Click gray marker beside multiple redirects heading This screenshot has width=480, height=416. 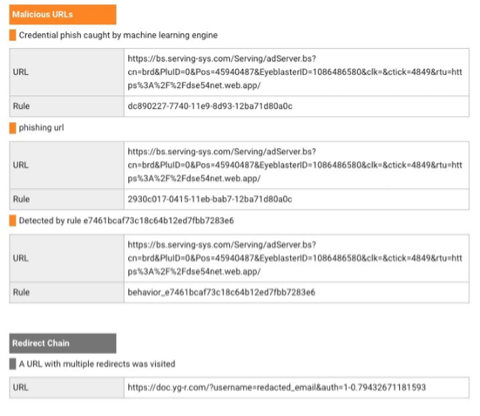pos(13,364)
